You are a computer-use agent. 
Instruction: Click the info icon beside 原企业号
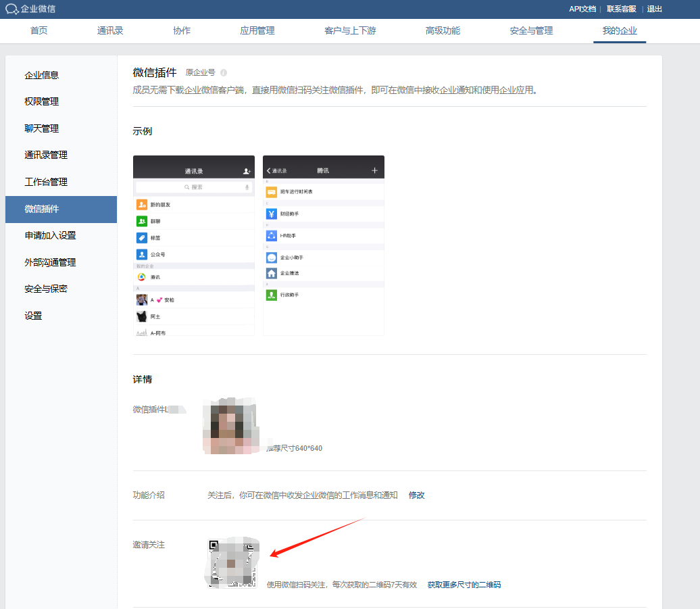[224, 73]
